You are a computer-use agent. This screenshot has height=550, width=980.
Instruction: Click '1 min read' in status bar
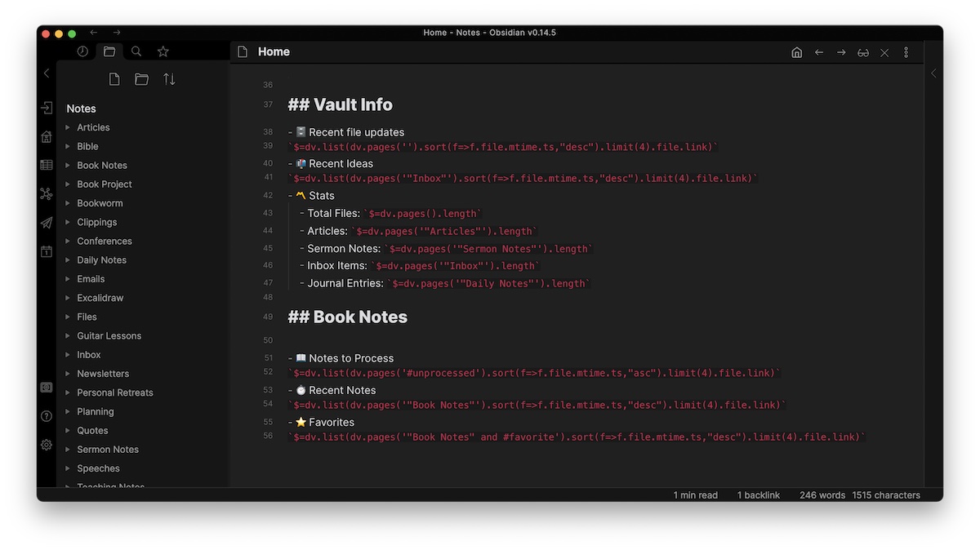point(696,495)
